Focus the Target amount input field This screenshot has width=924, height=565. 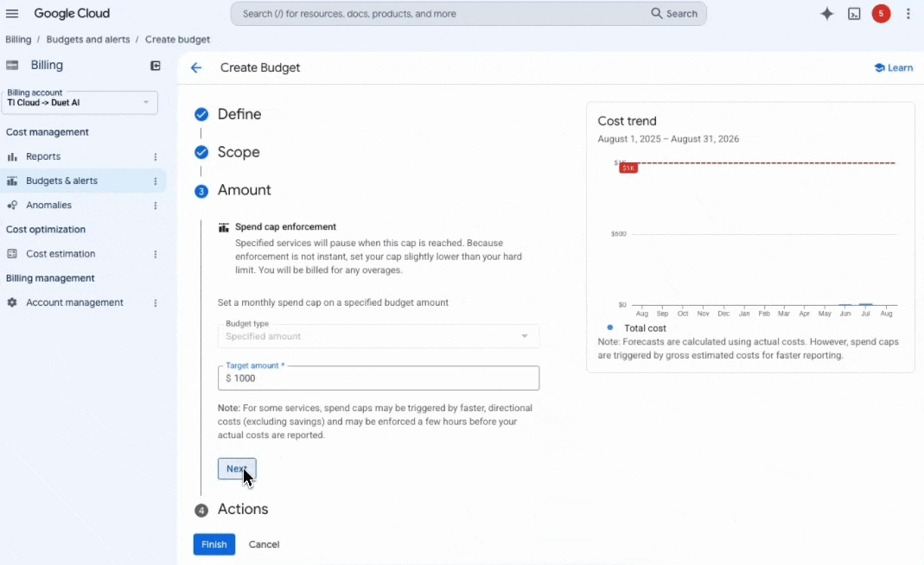point(379,378)
